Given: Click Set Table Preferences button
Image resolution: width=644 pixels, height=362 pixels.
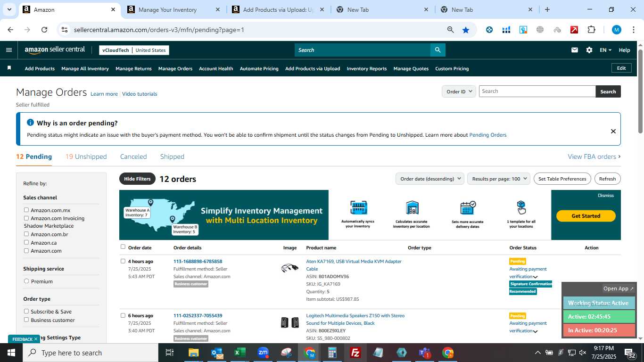Looking at the screenshot, I should click(562, 179).
